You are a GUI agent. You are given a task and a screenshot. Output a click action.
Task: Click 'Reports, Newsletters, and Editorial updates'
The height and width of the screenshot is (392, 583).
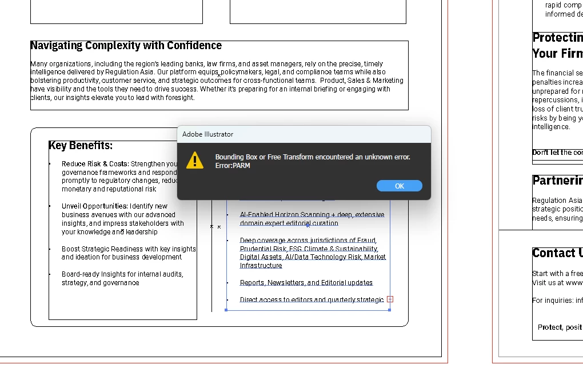tap(306, 283)
